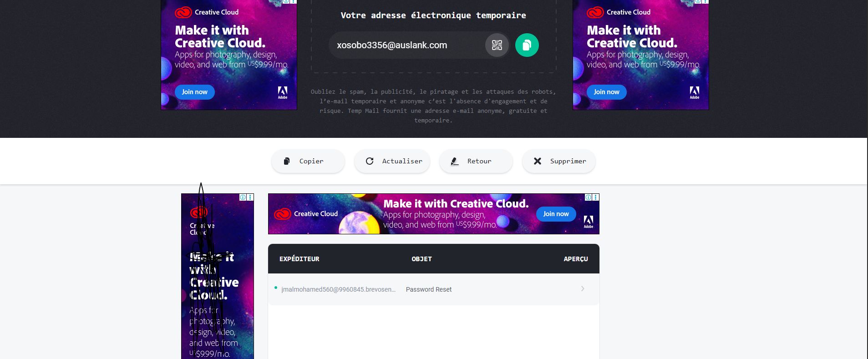Click the EXPÉDITEUR column header
Image resolution: width=868 pixels, height=359 pixels.
click(x=299, y=259)
